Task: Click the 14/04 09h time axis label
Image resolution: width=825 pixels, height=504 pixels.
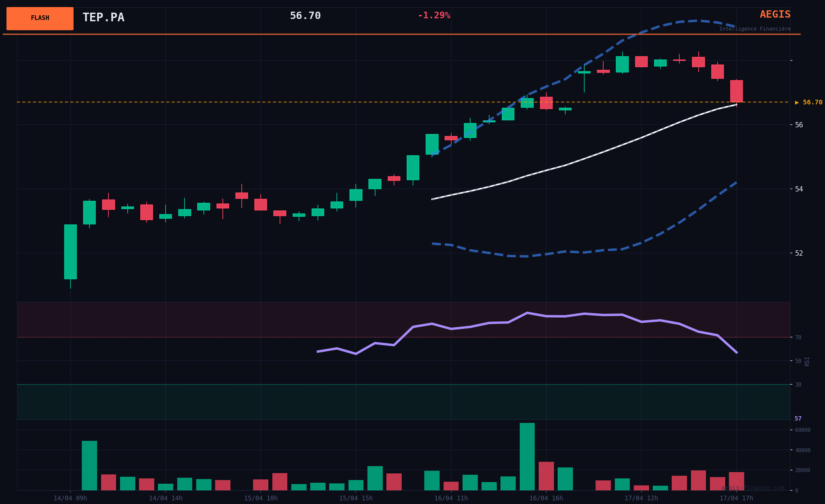Action: coord(70,498)
